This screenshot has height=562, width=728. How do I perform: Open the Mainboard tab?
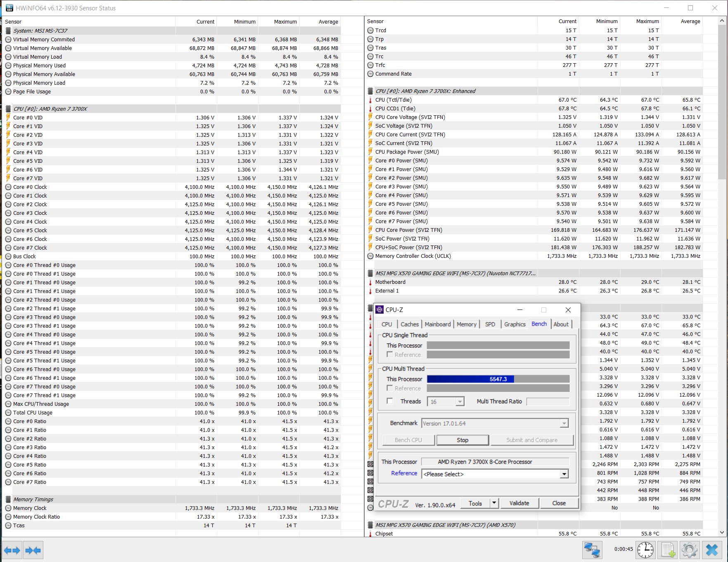pos(438,324)
